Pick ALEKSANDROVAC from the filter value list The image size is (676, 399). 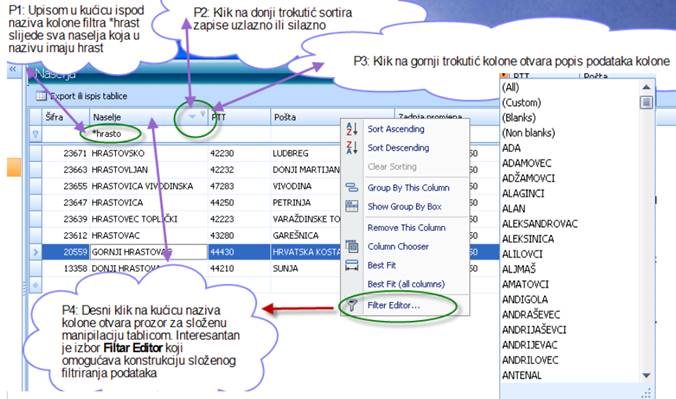539,224
